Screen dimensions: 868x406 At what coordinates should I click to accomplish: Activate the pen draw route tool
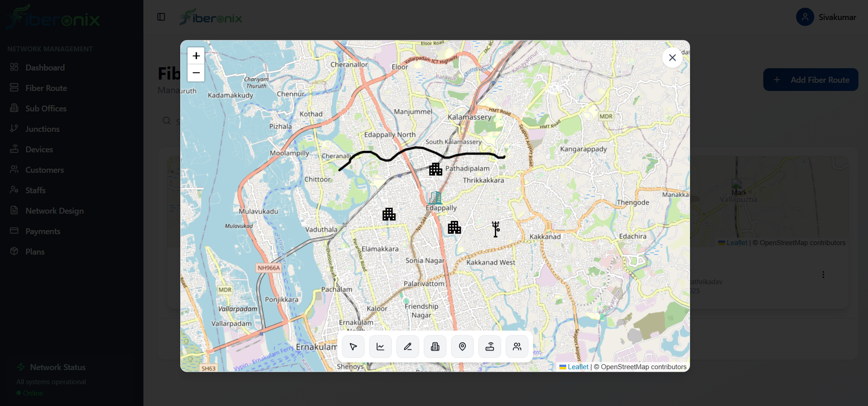408,347
